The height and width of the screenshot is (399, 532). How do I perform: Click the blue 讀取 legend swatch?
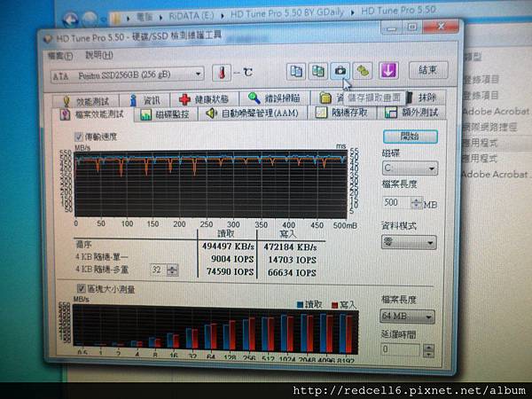(300, 305)
